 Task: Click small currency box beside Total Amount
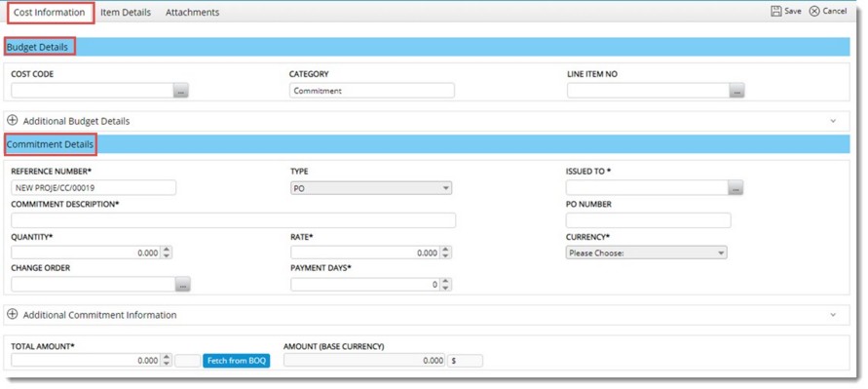click(x=188, y=361)
